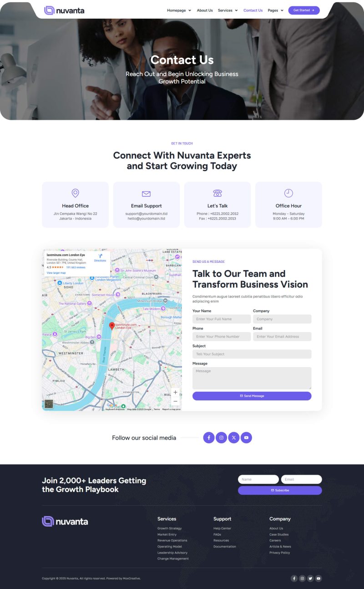
Task: Click the X (Twitter) purple circle icon
Action: click(234, 438)
